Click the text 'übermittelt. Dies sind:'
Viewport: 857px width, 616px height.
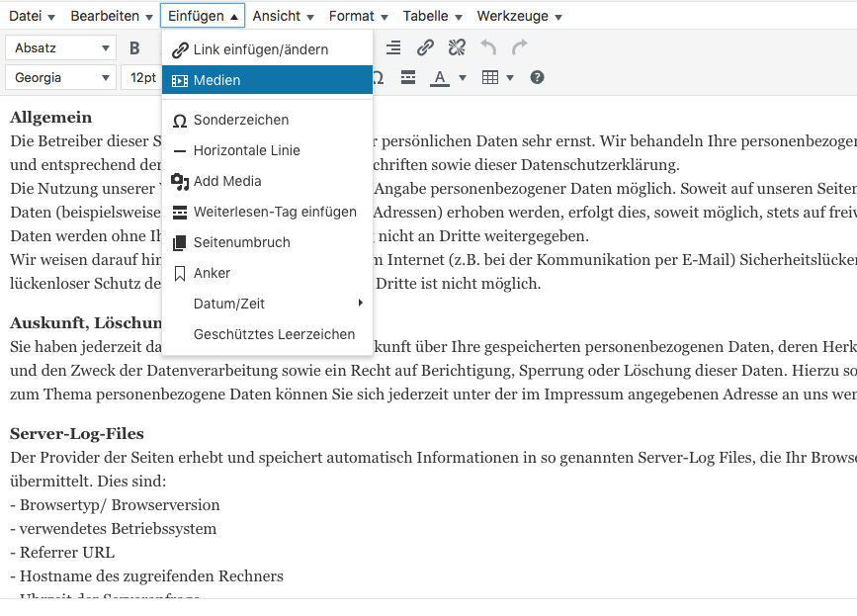pyautogui.click(x=88, y=482)
